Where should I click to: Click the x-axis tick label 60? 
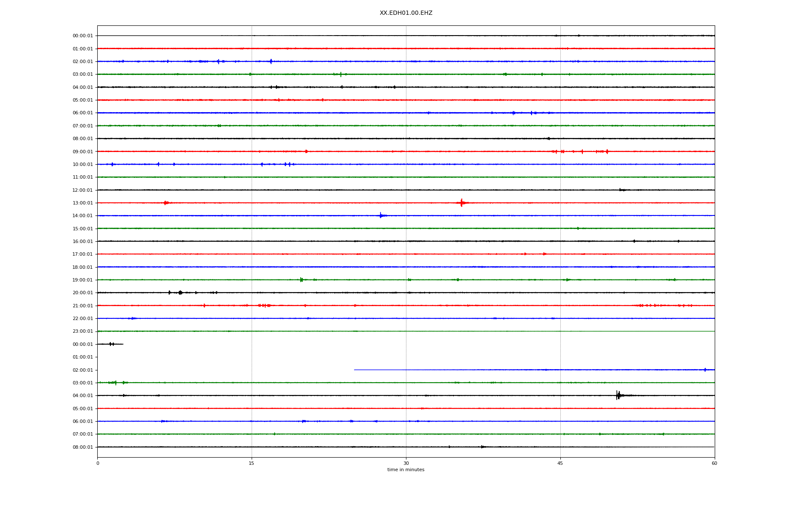click(714, 463)
